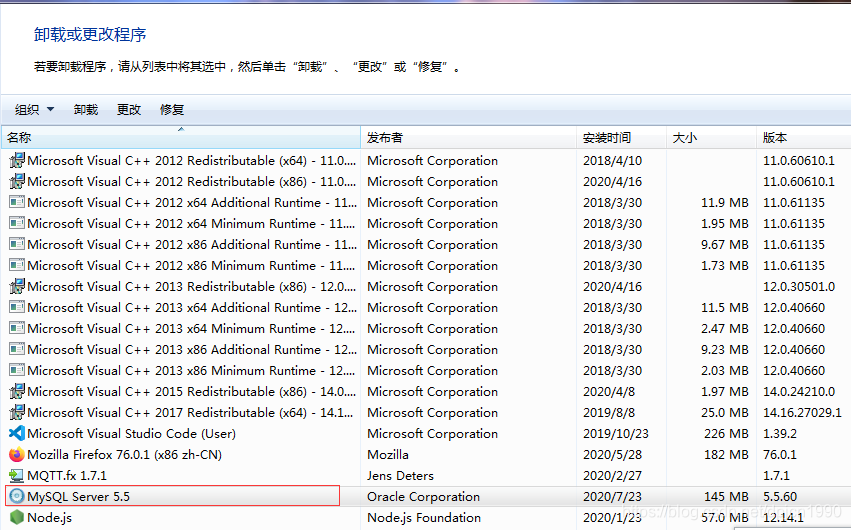Viewport: 851px width, 530px height.
Task: Click the Visual C++ 2015 Redistributable (x86) icon
Action: pos(17,391)
